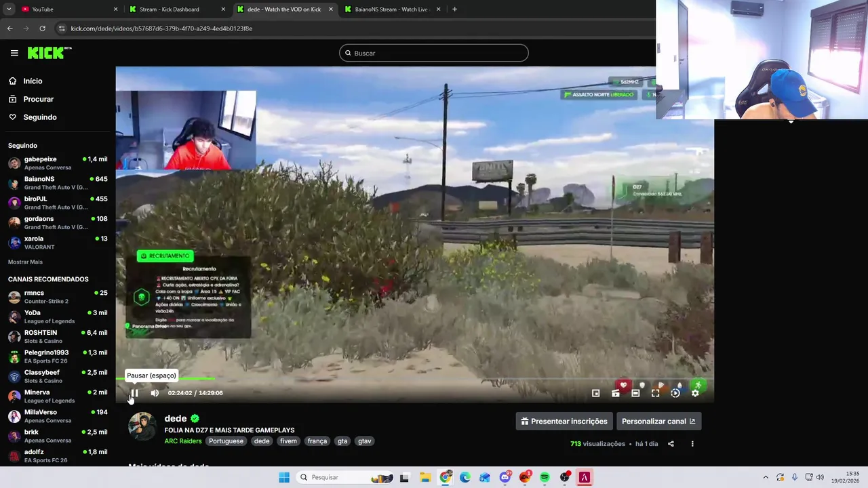Open File Explorer from the taskbar
Image resolution: width=868 pixels, height=488 pixels.
[x=425, y=477]
